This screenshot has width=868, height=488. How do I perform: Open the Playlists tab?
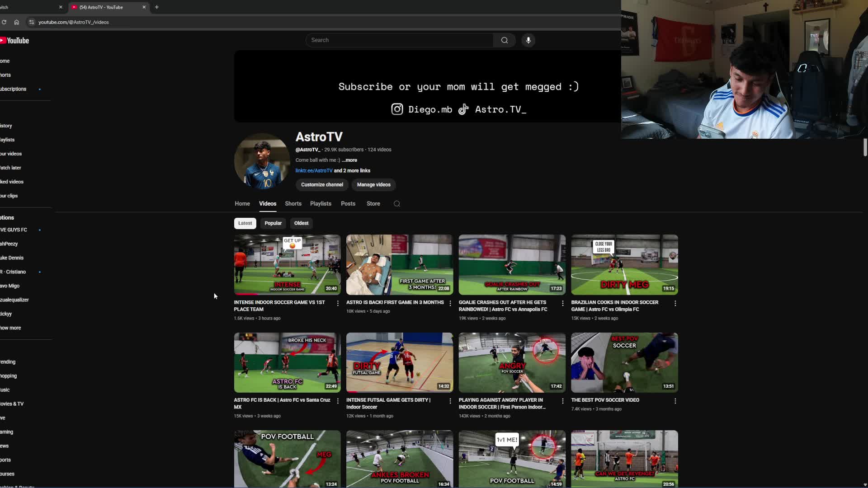pyautogui.click(x=321, y=204)
